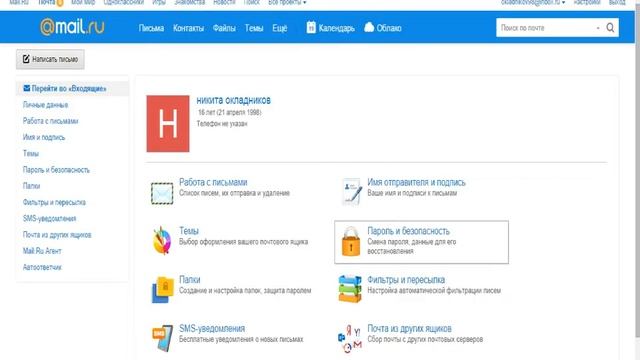Image resolution: width=640 pixels, height=360 pixels.
Task: Open Темы in the blue header
Action: point(254,28)
